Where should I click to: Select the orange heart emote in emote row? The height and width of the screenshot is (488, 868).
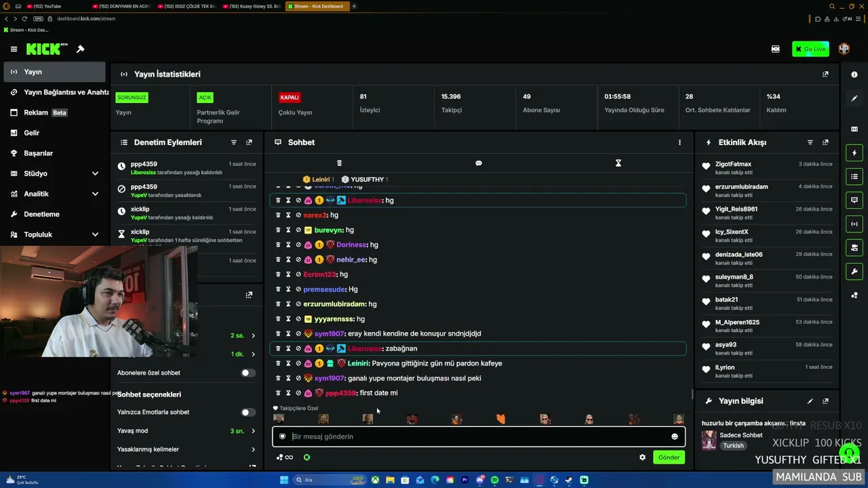(x=501, y=420)
